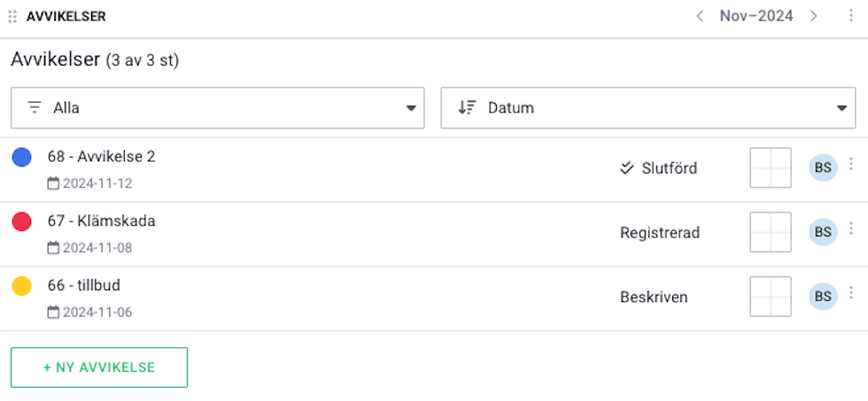
Task: Open risk matrix thumbnail on tillbud row
Action: point(771,297)
